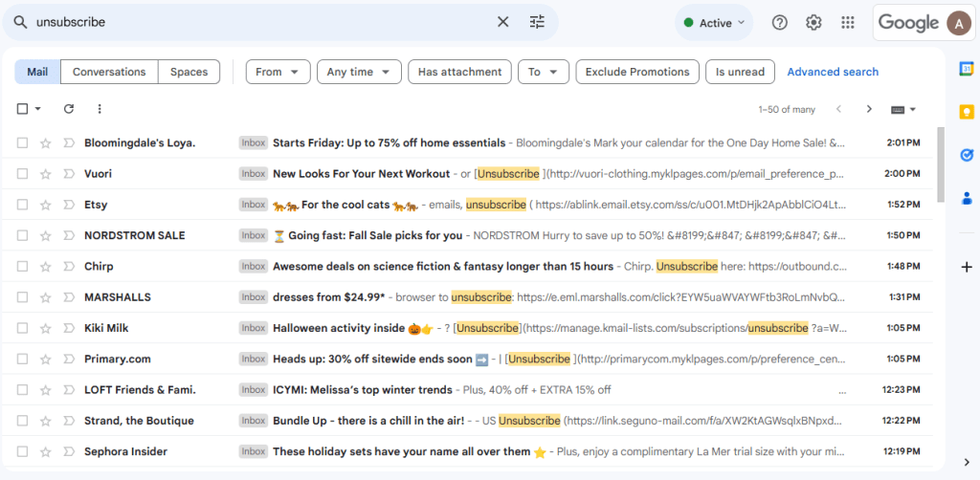Select the Vuori email checkbox
The image size is (980, 480).
coord(22,174)
